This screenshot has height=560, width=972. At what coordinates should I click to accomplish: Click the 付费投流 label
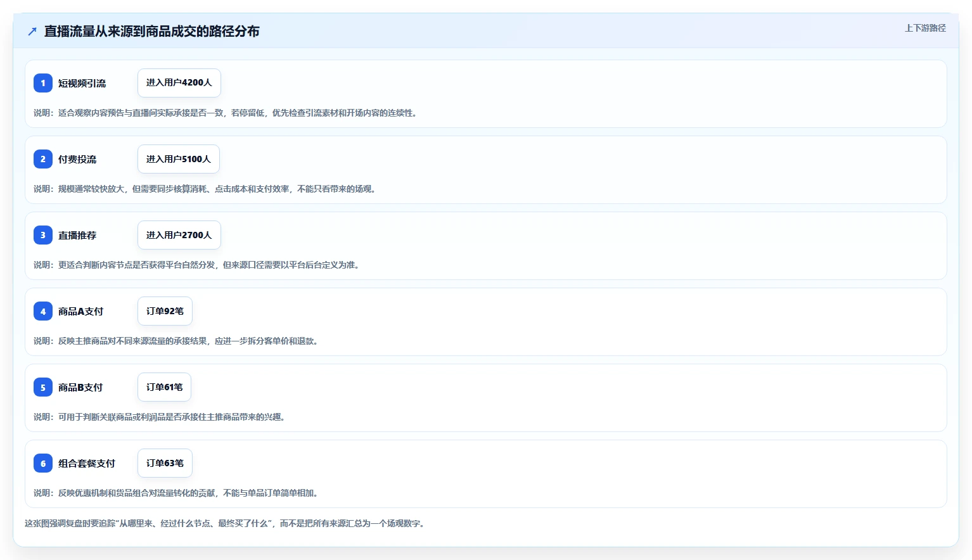[x=77, y=159]
